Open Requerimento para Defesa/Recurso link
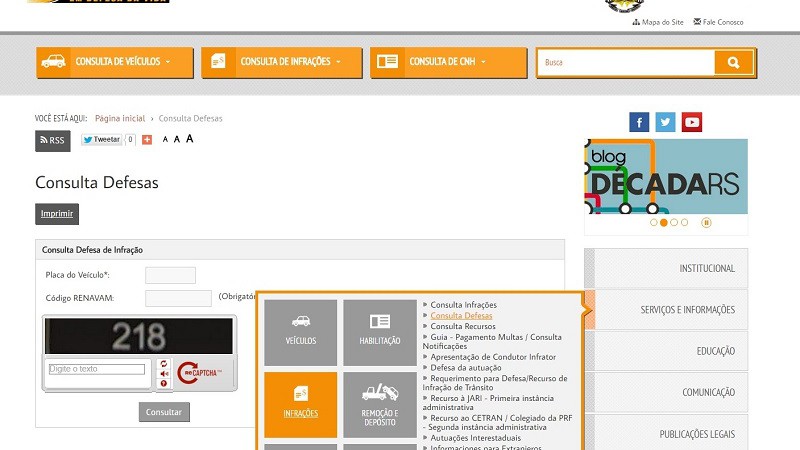This screenshot has width=800, height=450. pos(495,383)
